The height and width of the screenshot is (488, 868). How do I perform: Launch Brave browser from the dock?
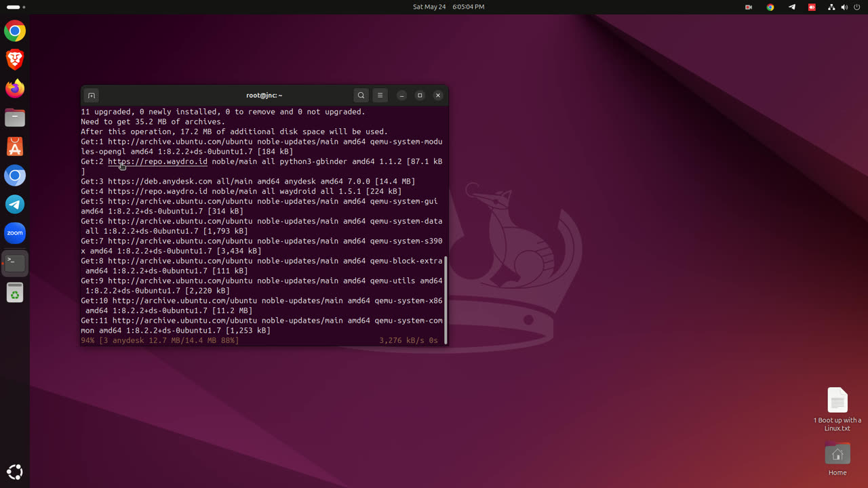coord(15,60)
